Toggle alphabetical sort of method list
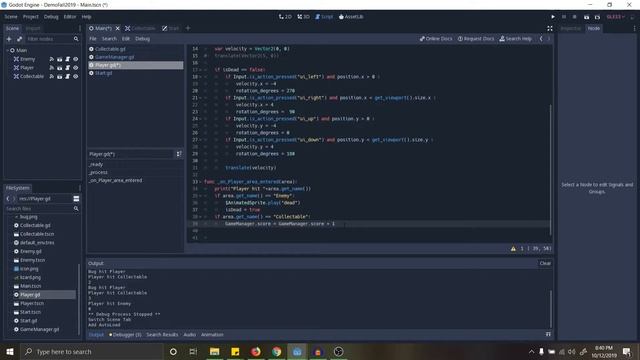This screenshot has height=360, width=640. click(x=179, y=154)
